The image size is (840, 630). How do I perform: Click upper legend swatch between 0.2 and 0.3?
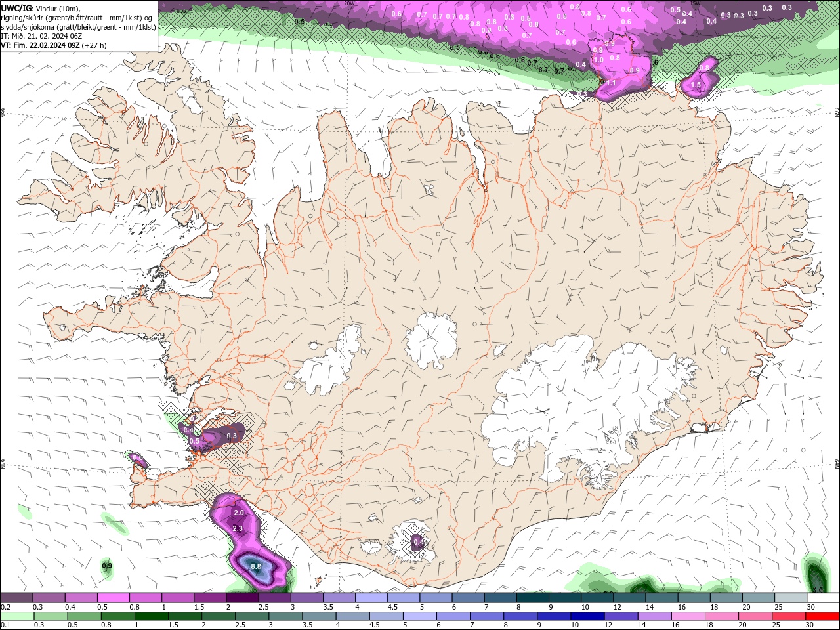click(18, 598)
